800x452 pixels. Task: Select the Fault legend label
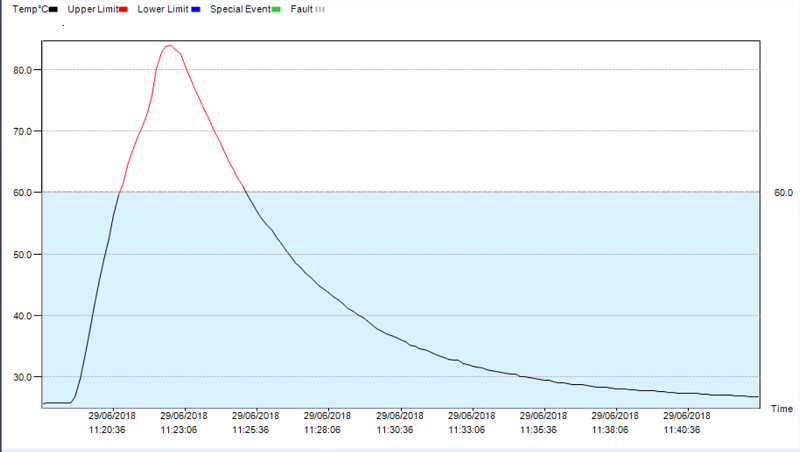tap(301, 8)
